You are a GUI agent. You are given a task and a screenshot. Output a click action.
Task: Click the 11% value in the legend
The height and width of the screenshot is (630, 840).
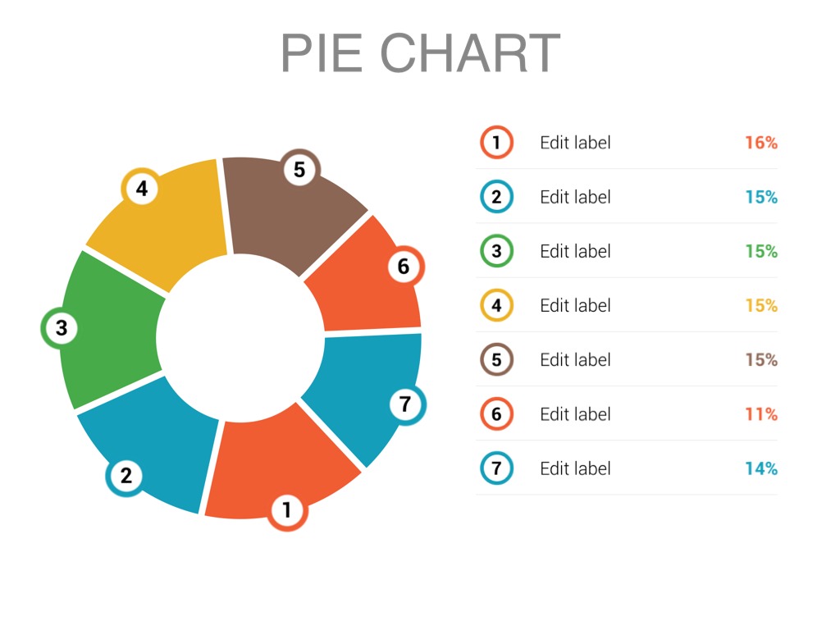[x=760, y=414]
